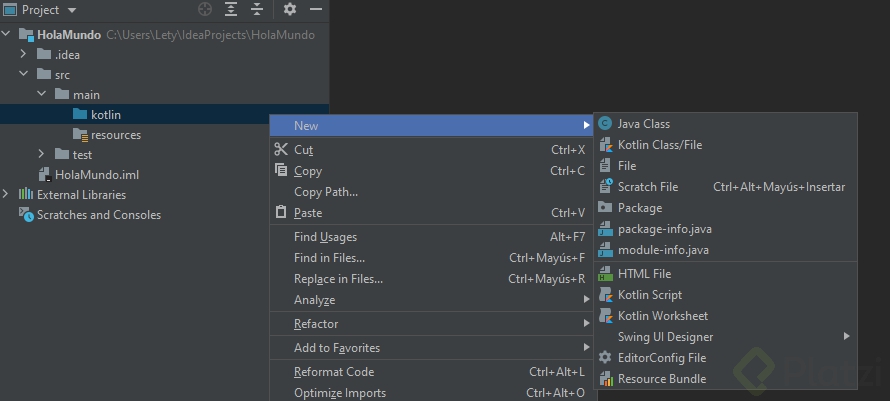Create a new Package
Screen dimensions: 890x401
pyautogui.click(x=725, y=208)
